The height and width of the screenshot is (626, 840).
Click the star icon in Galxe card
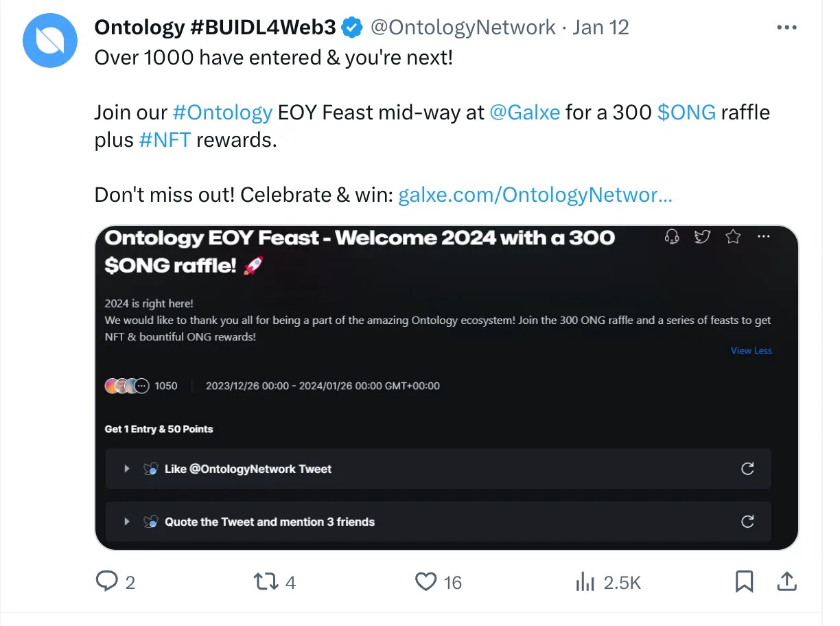click(x=733, y=237)
